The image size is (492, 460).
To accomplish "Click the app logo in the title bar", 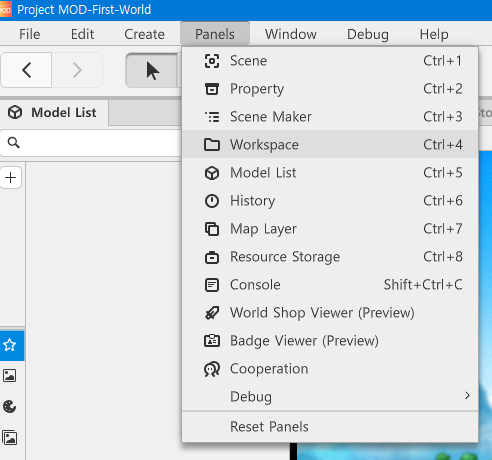I will (x=5, y=10).
